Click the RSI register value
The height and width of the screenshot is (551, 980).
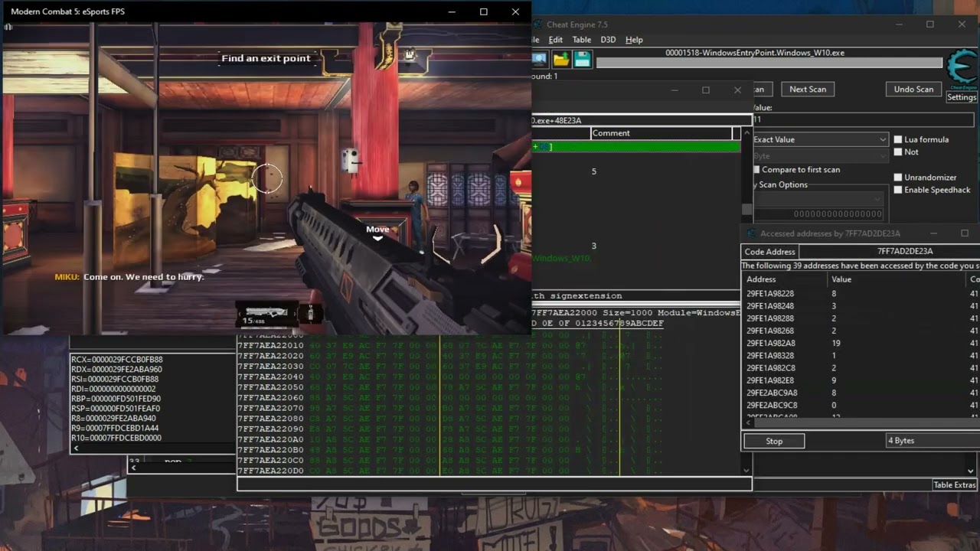[x=115, y=380]
